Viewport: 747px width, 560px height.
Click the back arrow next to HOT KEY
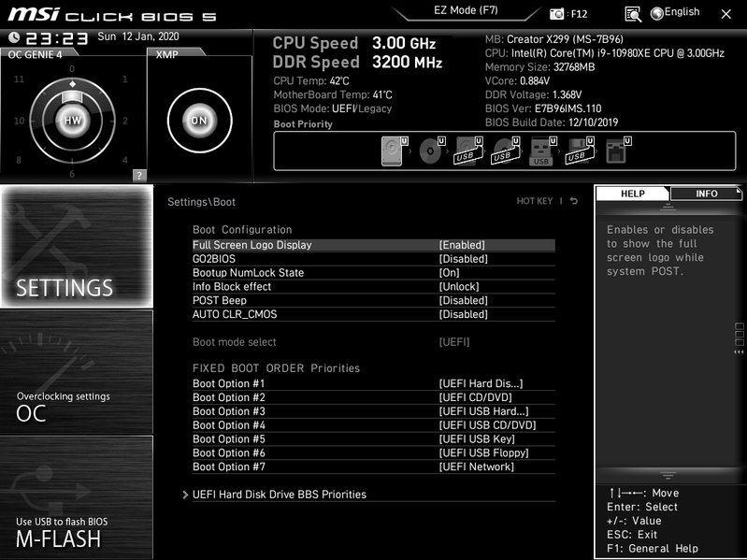(574, 201)
